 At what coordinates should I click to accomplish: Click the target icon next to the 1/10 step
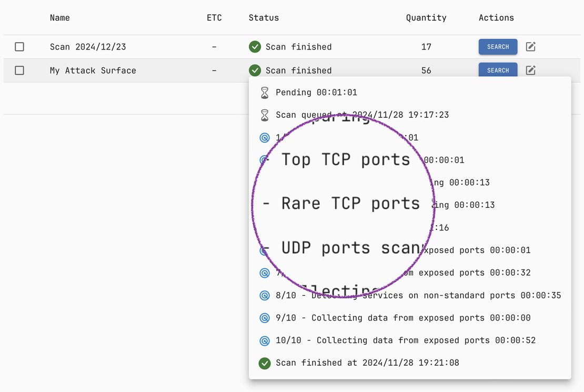coord(265,137)
